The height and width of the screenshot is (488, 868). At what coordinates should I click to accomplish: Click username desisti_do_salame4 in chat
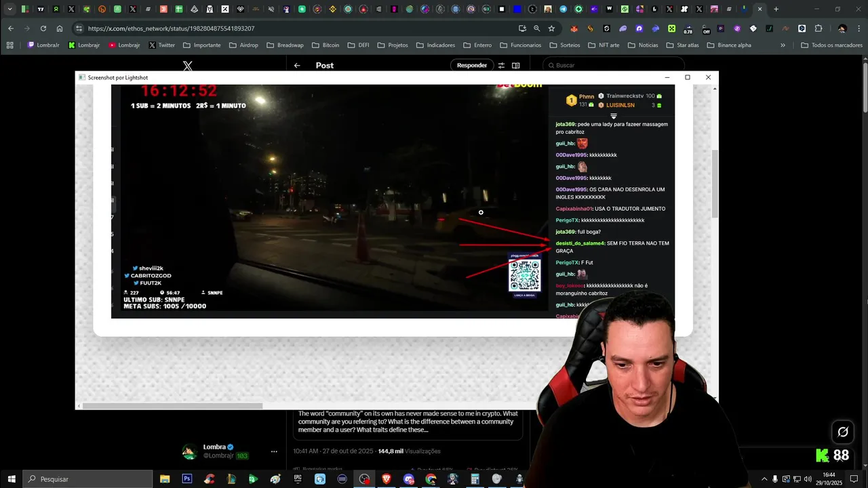coord(580,243)
